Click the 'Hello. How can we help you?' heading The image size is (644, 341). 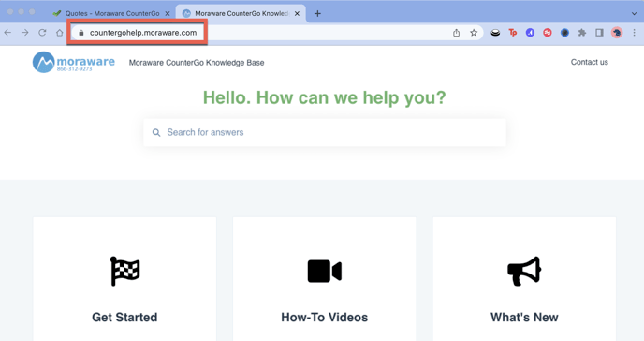click(325, 97)
